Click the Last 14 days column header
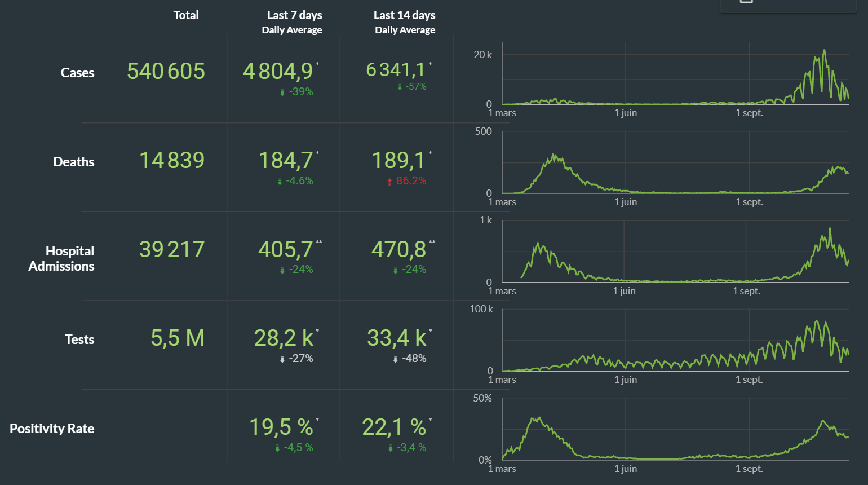The image size is (868, 485). point(405,21)
